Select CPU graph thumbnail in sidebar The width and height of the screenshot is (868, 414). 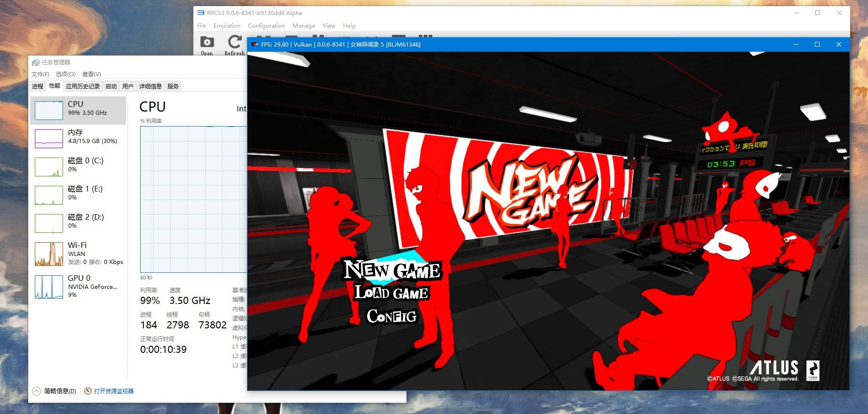tap(49, 111)
